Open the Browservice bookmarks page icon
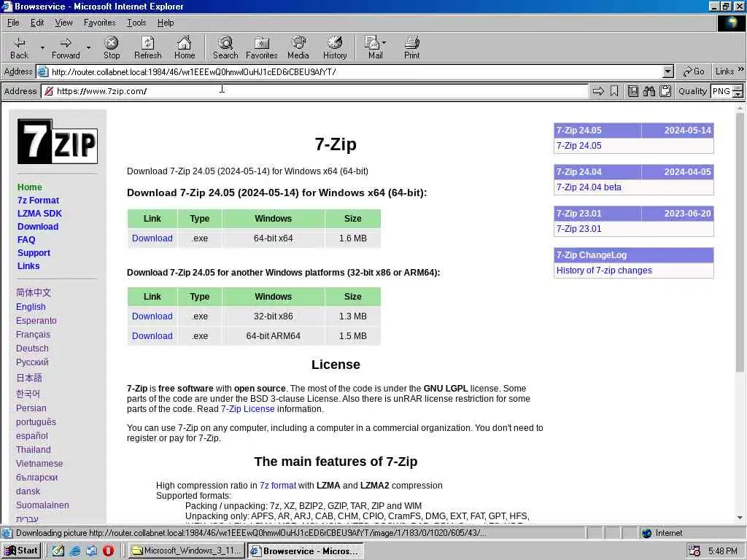 click(632, 91)
